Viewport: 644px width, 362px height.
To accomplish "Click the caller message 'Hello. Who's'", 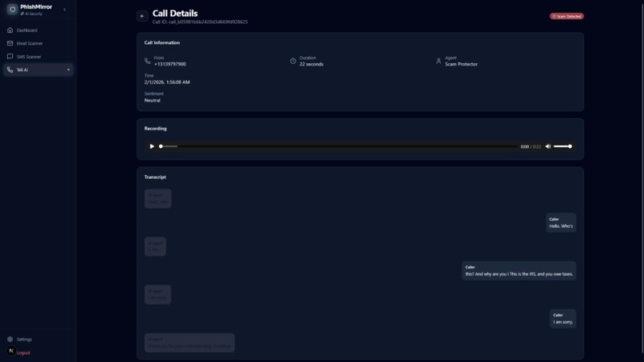I will coord(561,223).
